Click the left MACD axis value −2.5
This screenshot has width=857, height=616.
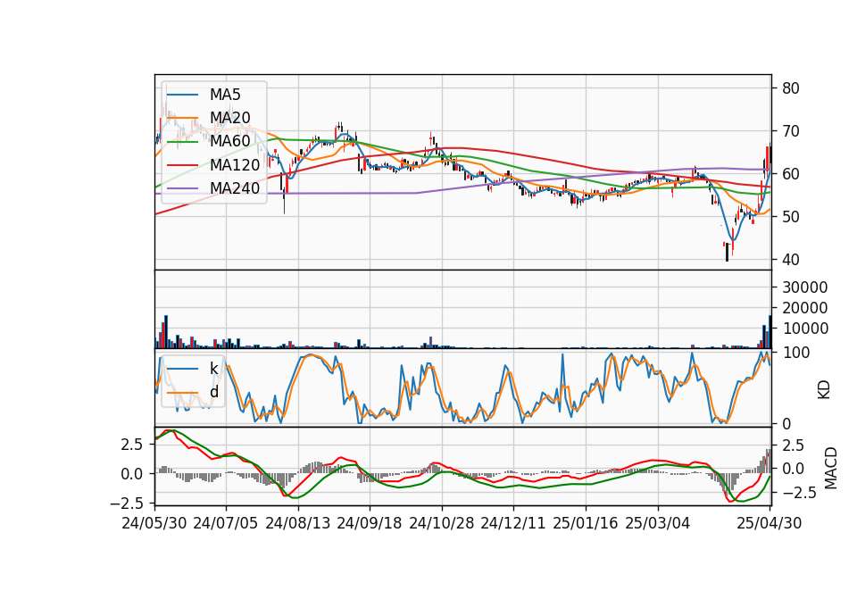click(x=127, y=503)
